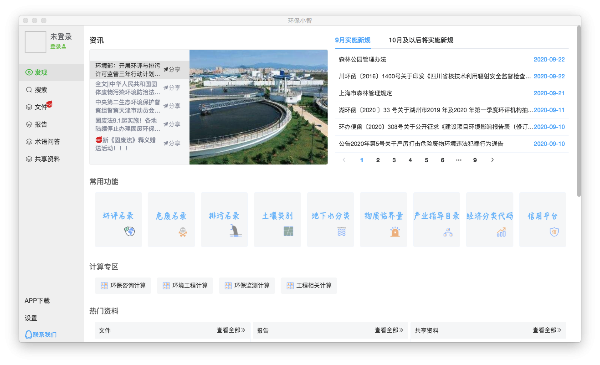Open the first regulation dated 2020-09-22
The width and height of the screenshot is (600, 365).
click(452, 59)
